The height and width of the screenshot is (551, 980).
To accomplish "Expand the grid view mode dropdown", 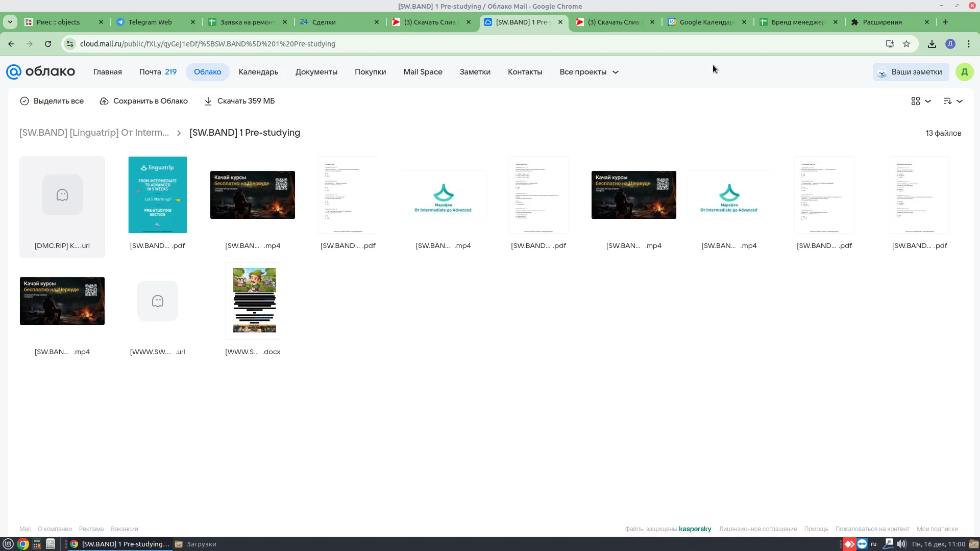I will pos(921,101).
